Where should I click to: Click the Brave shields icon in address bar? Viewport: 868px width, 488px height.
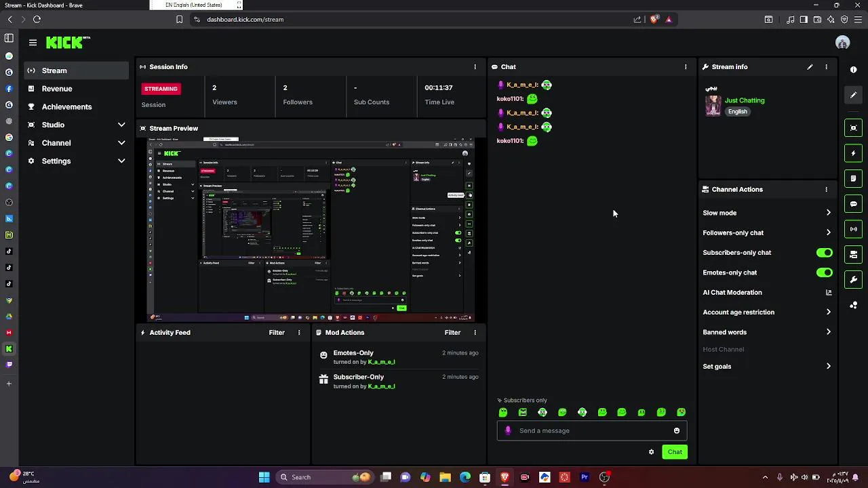tap(654, 20)
